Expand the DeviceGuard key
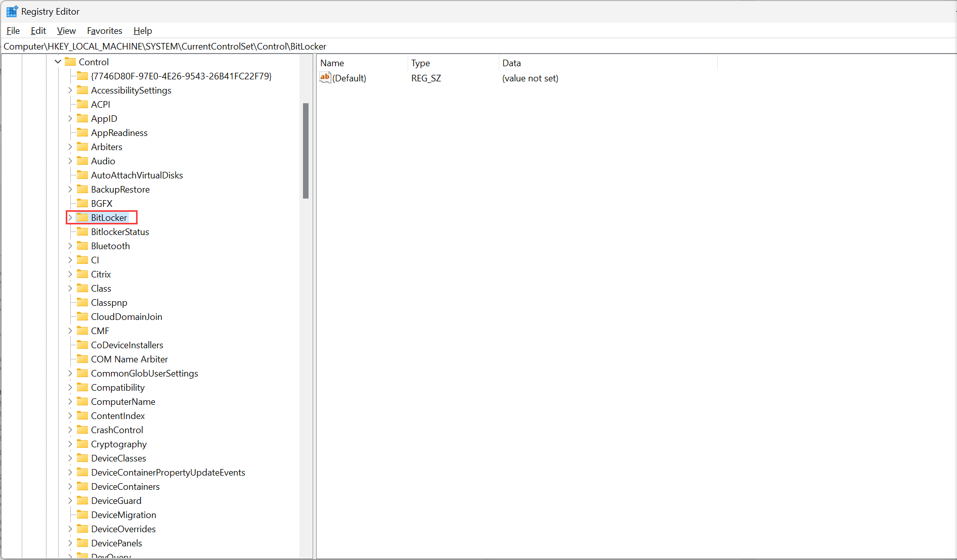Viewport: 957px width, 560px height. click(x=70, y=500)
